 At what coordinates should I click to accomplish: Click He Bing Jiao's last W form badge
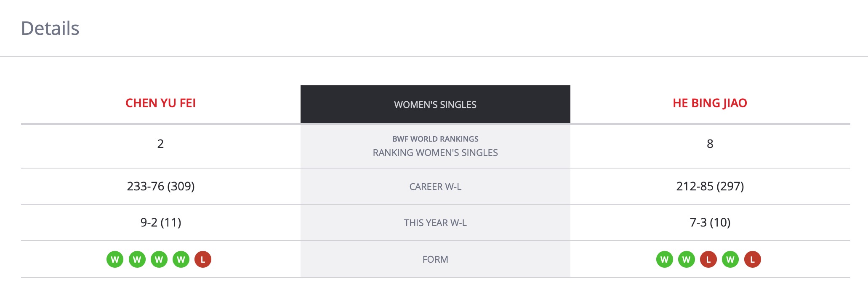(x=730, y=259)
